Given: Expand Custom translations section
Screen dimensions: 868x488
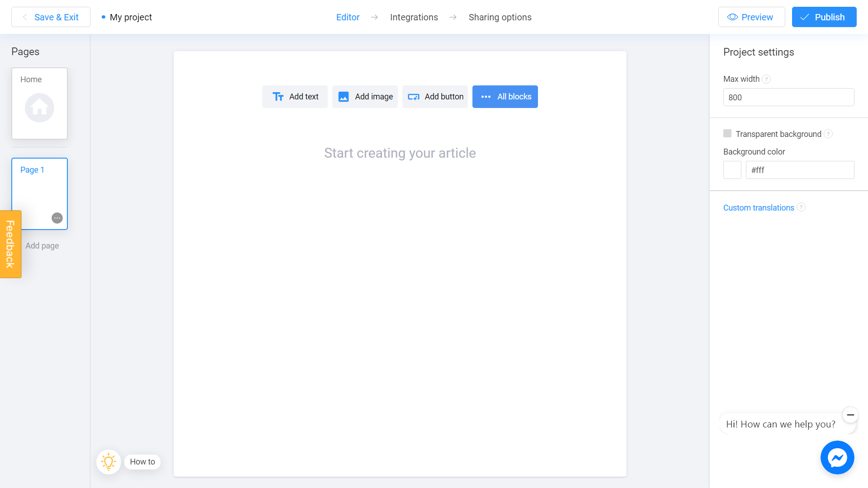Looking at the screenshot, I should pos(758,207).
